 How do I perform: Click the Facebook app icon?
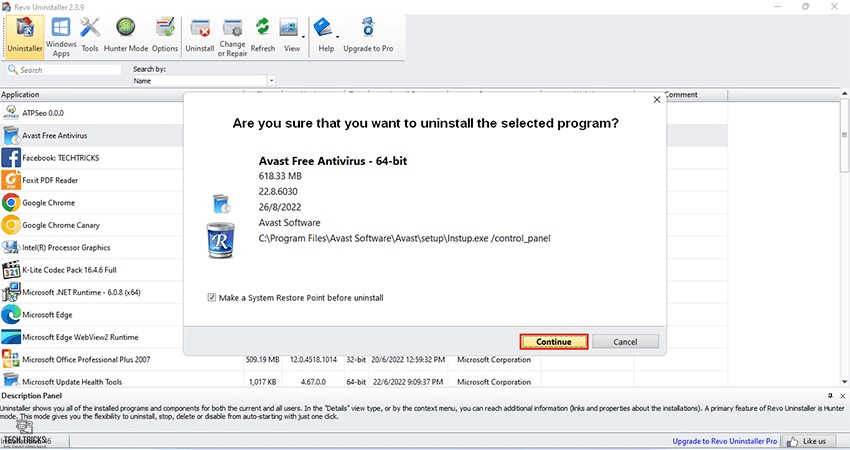coord(11,158)
